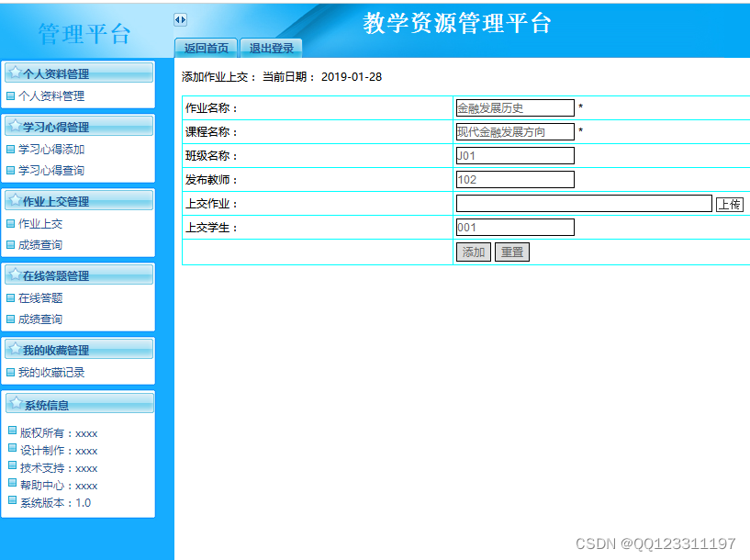Reset the form with 重置 button
Screen dimensions: 750x560
click(x=512, y=252)
